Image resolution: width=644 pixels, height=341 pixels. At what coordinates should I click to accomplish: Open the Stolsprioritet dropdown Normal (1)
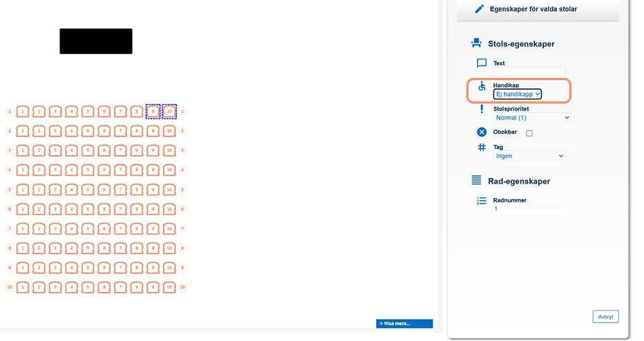pos(532,118)
